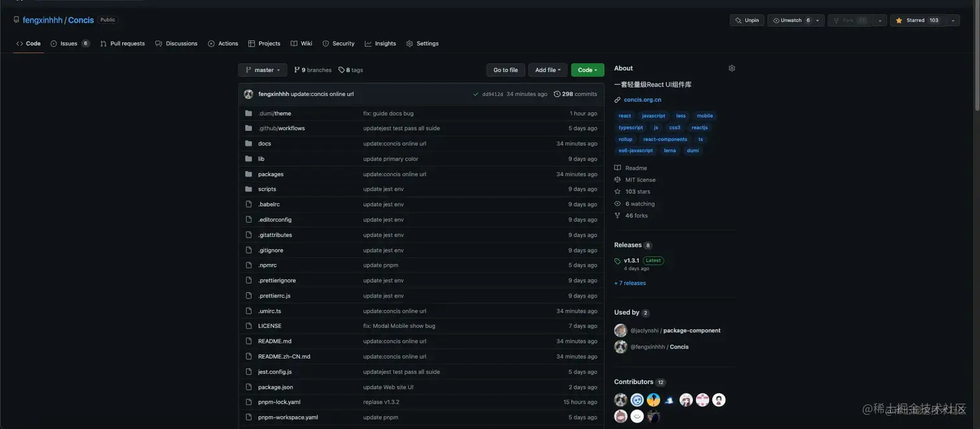The height and width of the screenshot is (429, 980).
Task: Open the master branch dropdown
Action: (262, 70)
